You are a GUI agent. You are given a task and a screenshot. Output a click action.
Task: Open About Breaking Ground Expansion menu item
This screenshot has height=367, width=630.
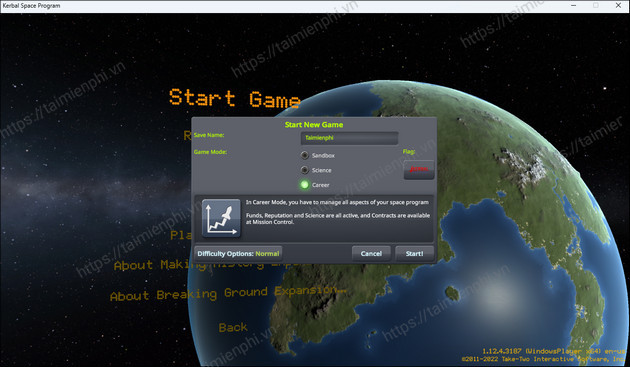[x=228, y=294]
